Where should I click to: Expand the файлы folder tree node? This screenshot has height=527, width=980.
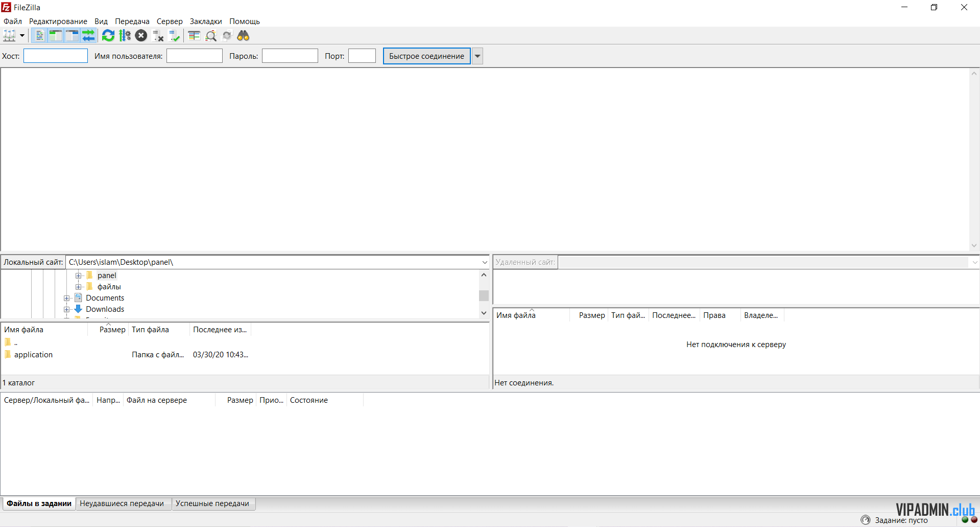coord(79,287)
